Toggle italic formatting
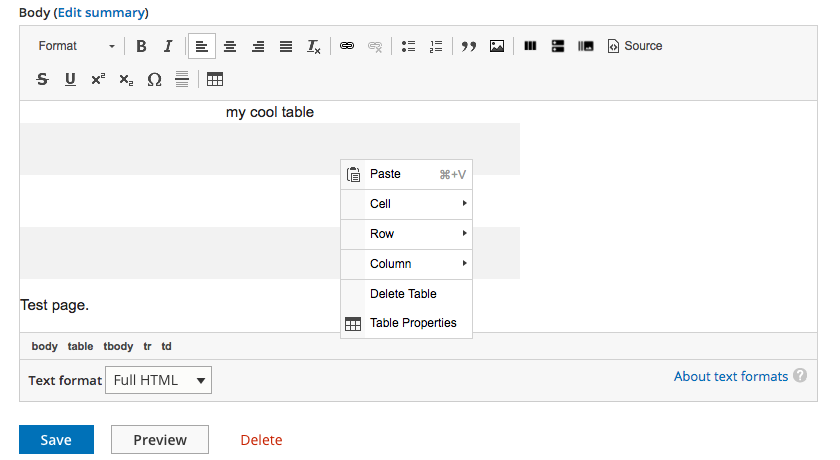Viewport: 840px width, 460px height. click(168, 46)
